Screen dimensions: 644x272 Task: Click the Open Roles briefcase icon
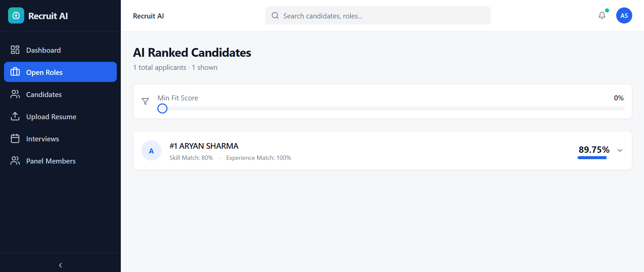tap(15, 72)
